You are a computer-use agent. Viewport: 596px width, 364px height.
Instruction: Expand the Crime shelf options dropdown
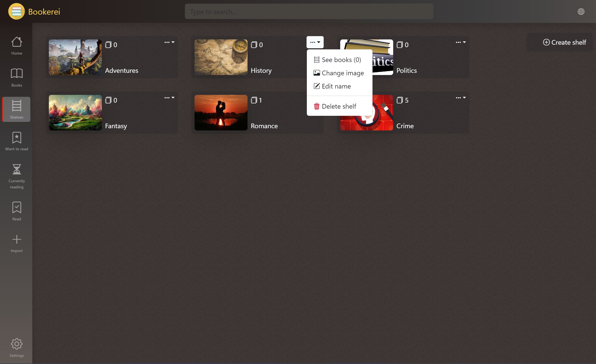(461, 98)
